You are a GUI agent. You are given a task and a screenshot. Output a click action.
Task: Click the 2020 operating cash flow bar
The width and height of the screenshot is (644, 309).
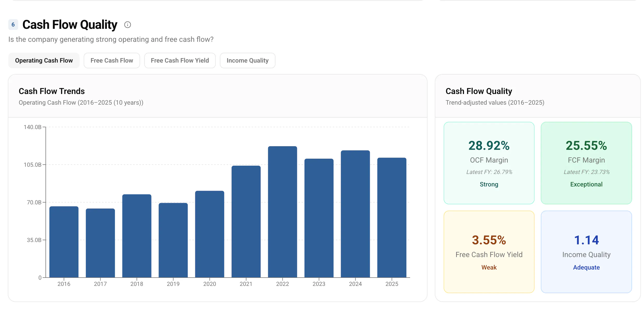[x=210, y=234]
